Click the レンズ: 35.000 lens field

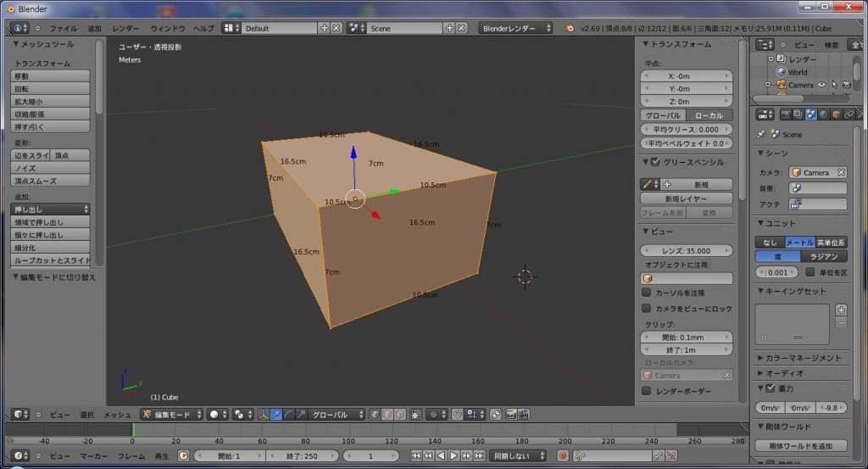click(687, 250)
